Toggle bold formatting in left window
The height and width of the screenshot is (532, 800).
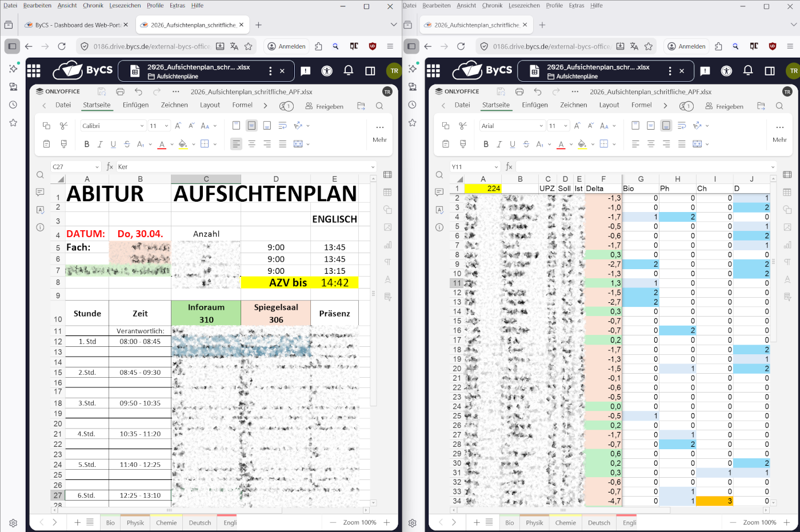87,144
